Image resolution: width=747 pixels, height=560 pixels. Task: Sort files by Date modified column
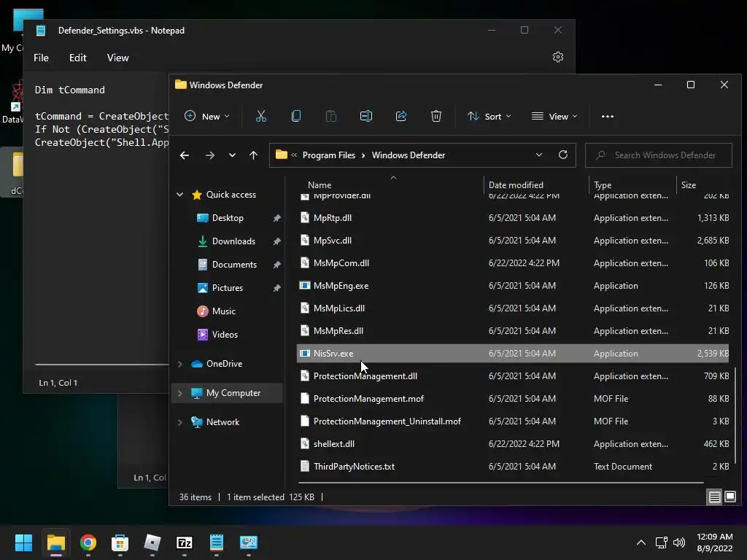[x=536, y=184]
